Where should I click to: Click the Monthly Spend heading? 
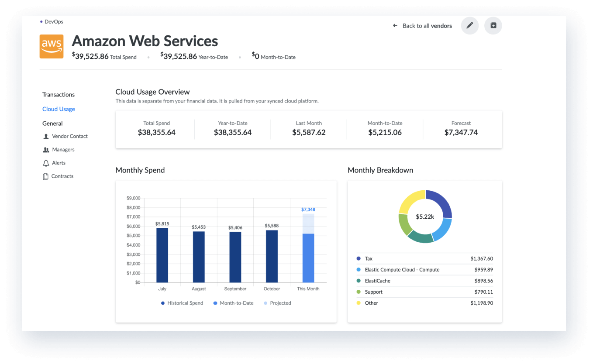click(x=140, y=170)
